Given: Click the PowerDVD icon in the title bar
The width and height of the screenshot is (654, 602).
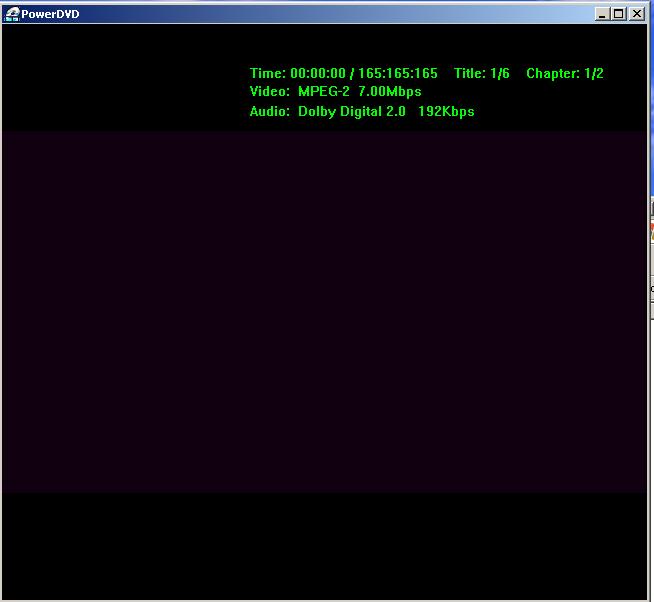Looking at the screenshot, I should coord(12,14).
